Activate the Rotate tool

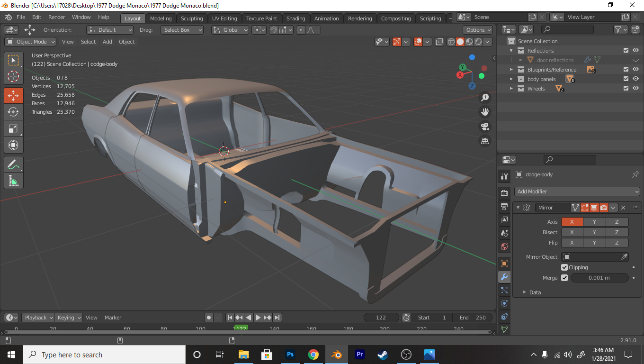pos(13,112)
